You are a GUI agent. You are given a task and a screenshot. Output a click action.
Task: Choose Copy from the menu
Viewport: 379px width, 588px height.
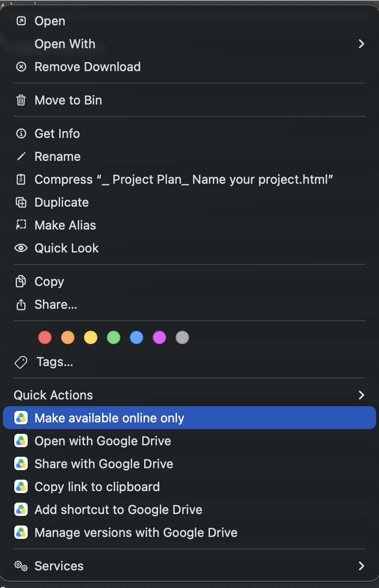189,282
